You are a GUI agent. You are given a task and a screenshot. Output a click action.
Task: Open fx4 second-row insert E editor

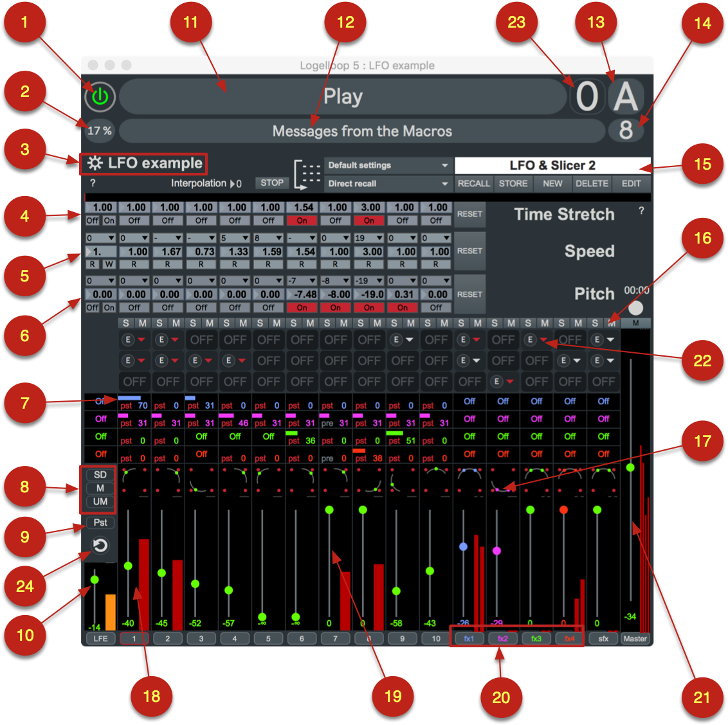point(563,361)
